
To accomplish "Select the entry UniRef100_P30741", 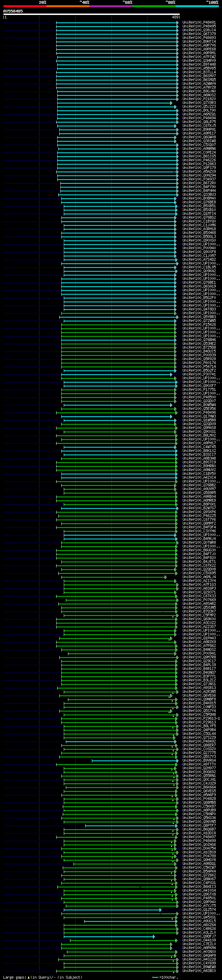I will pos(199,374).
